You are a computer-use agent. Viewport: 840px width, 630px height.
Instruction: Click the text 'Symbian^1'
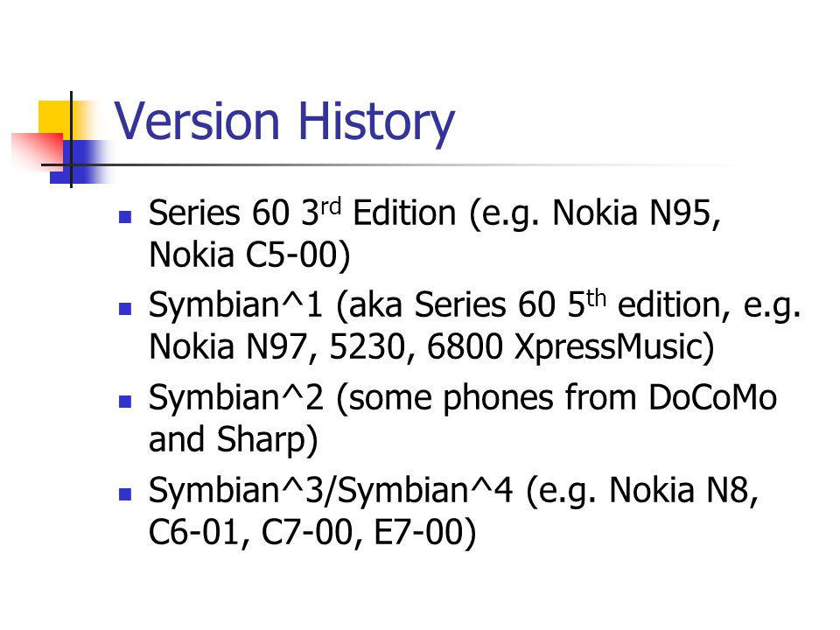[235, 306]
